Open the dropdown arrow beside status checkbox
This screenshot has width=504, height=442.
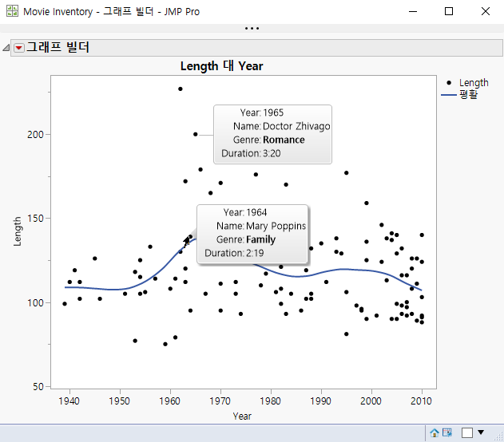[x=481, y=432]
